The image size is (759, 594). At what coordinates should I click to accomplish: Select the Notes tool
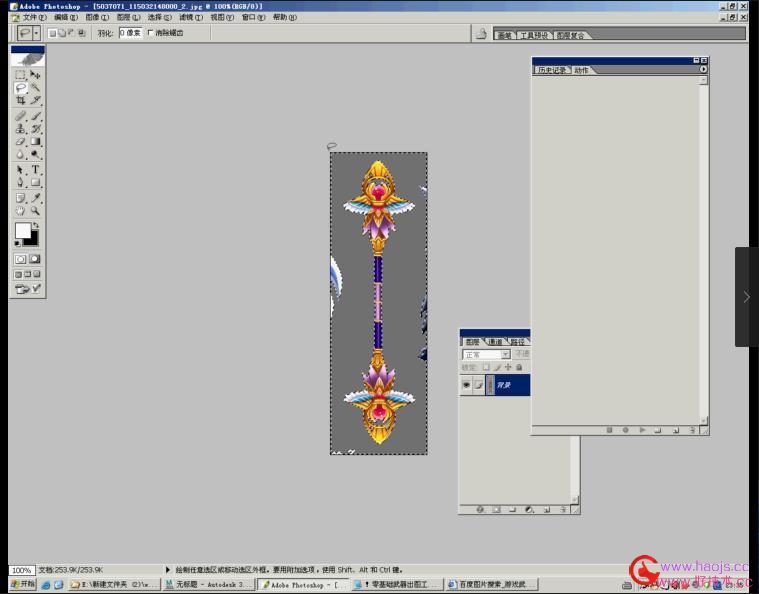(20, 198)
